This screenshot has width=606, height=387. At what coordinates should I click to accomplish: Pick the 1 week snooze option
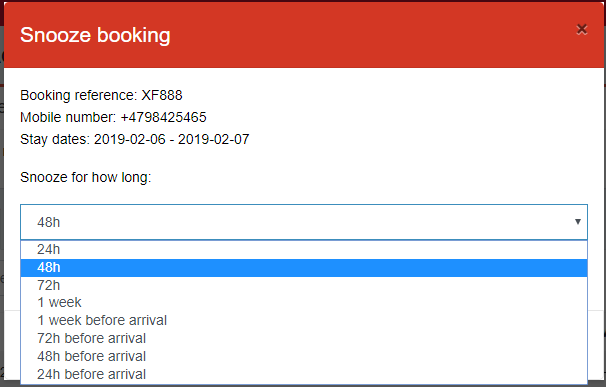(x=304, y=302)
